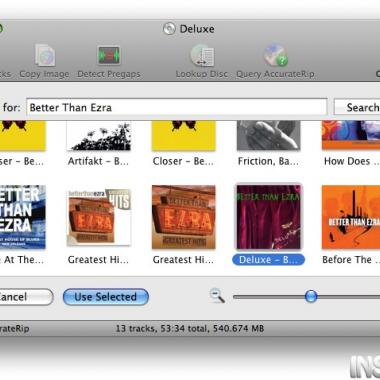380x380 pixels.
Task: Click the 'Before The' caption
Action: (x=351, y=260)
